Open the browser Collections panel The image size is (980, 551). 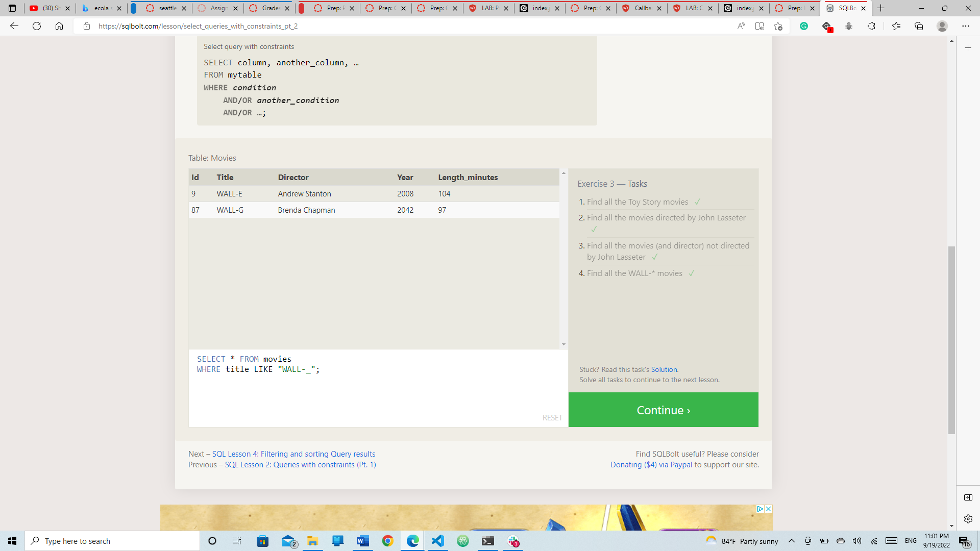(x=919, y=26)
